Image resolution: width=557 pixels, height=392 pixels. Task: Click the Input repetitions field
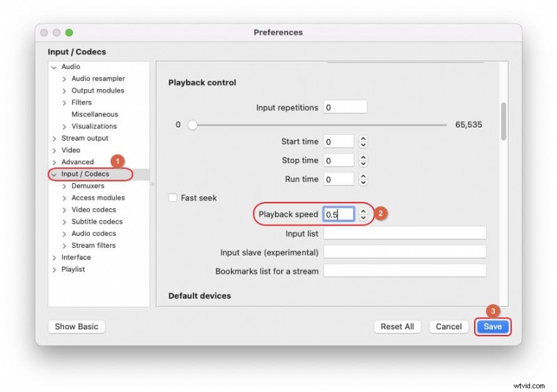pos(345,107)
